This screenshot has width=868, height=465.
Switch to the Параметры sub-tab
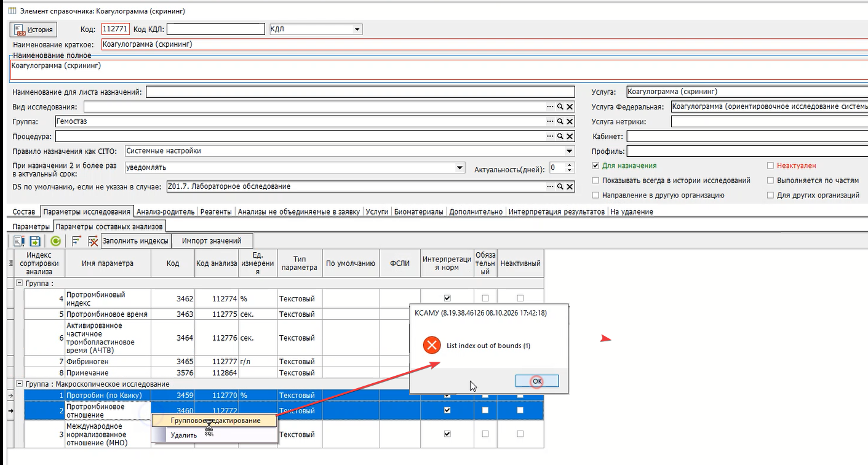tap(31, 226)
